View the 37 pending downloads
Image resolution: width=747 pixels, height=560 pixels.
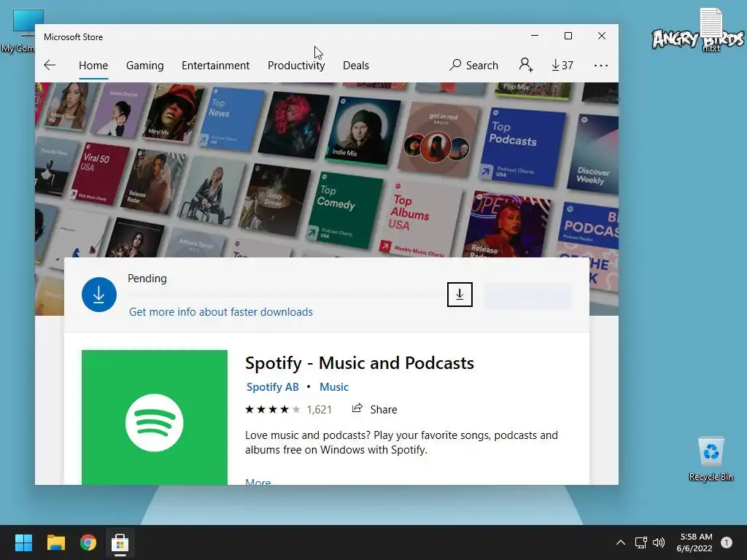(x=562, y=65)
